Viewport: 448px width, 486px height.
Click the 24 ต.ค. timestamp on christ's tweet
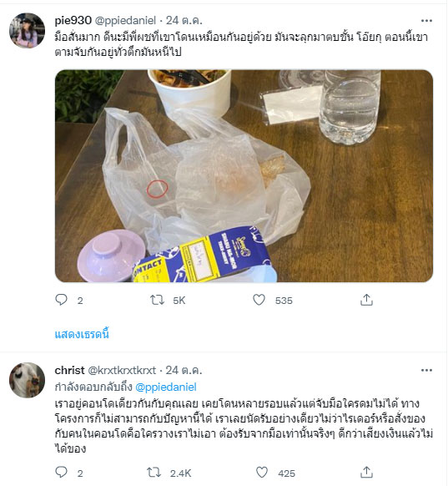point(184,370)
